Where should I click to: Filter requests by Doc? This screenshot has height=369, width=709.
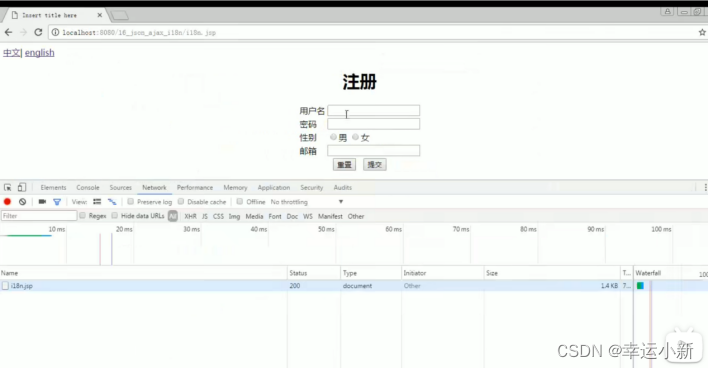pyautogui.click(x=292, y=216)
